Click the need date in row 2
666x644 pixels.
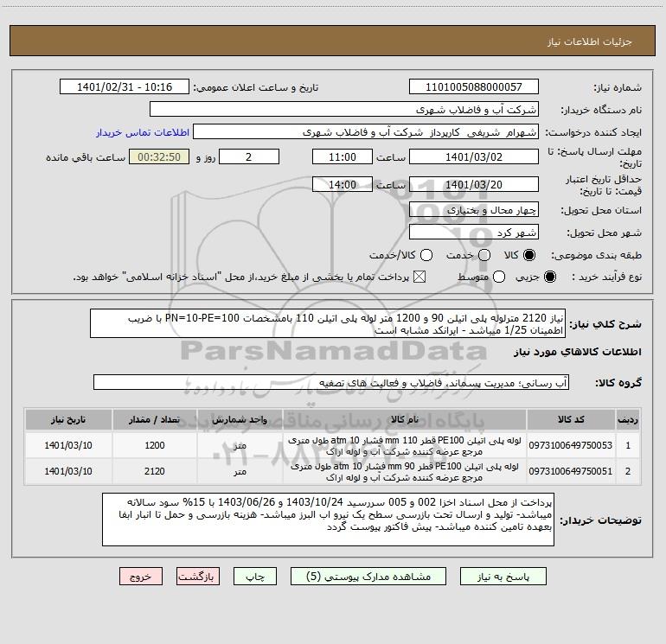coord(68,471)
